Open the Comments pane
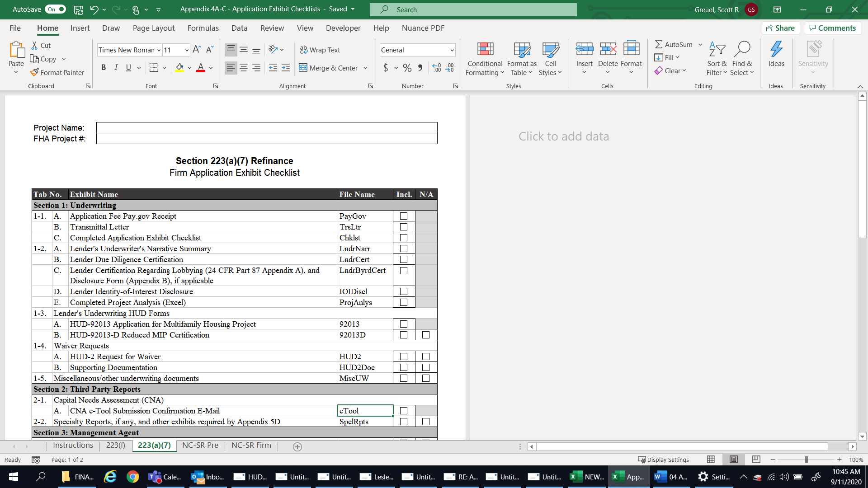The width and height of the screenshot is (868, 488). (x=832, y=28)
